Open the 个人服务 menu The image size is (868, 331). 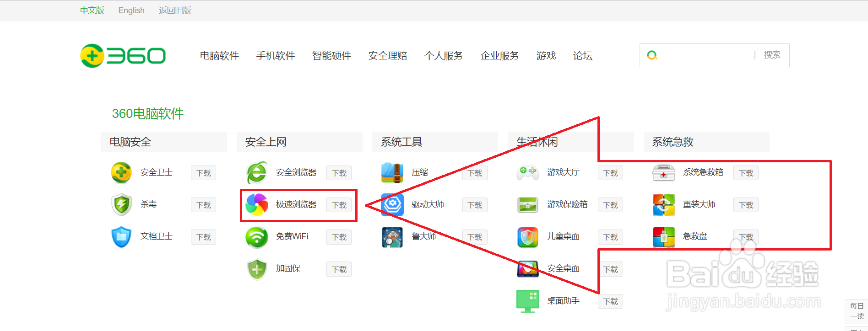point(444,56)
